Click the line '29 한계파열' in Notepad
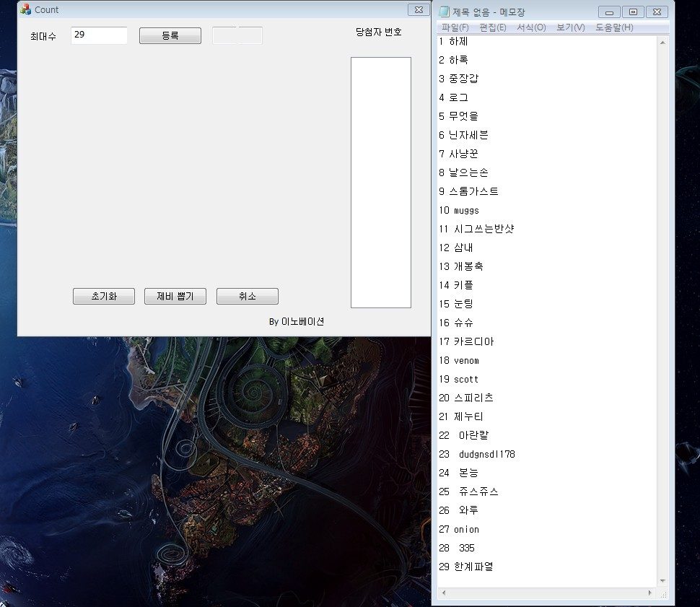 [466, 567]
